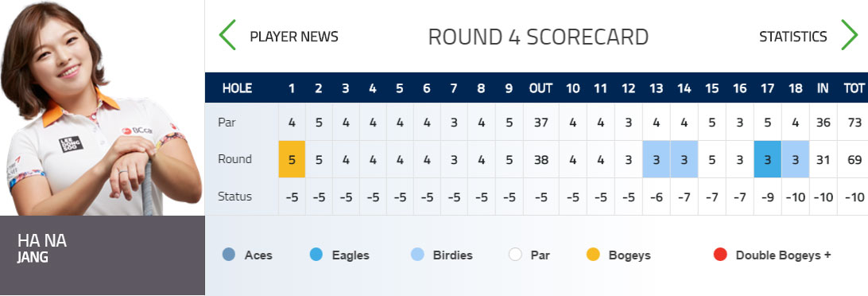Click the IN round score of 31
The image size is (868, 296).
pos(823,160)
